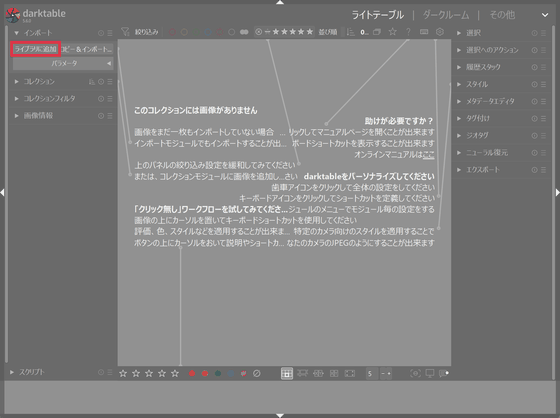Click the question mark help icon

408,32
